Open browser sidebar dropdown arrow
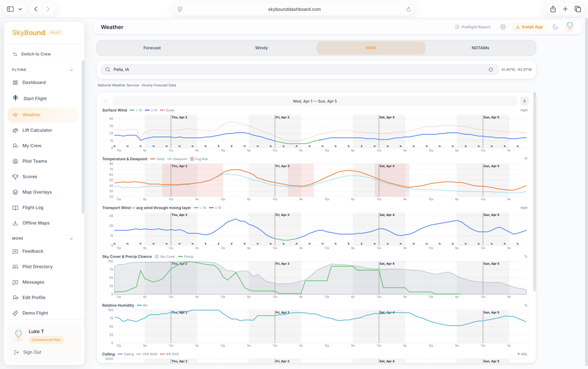This screenshot has height=369, width=588. (x=20, y=9)
